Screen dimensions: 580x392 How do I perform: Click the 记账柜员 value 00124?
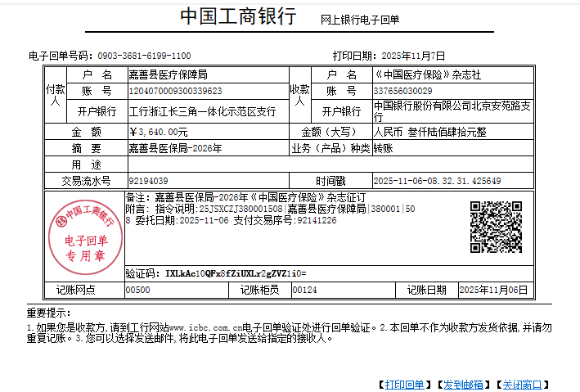(304, 290)
